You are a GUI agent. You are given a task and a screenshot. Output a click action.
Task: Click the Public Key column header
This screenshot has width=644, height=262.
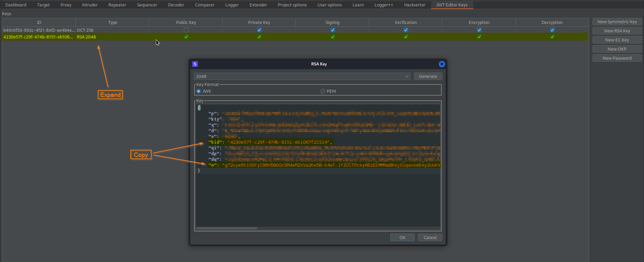186,22
